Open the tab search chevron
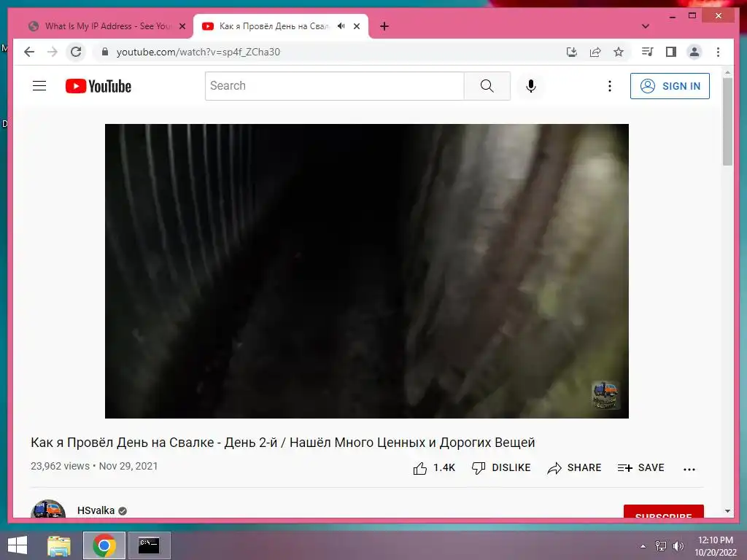The image size is (747, 560). coord(646,26)
